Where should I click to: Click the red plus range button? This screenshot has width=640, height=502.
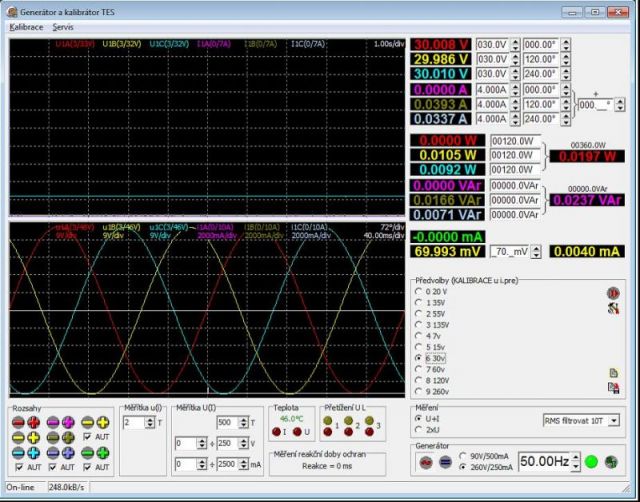pos(33,422)
